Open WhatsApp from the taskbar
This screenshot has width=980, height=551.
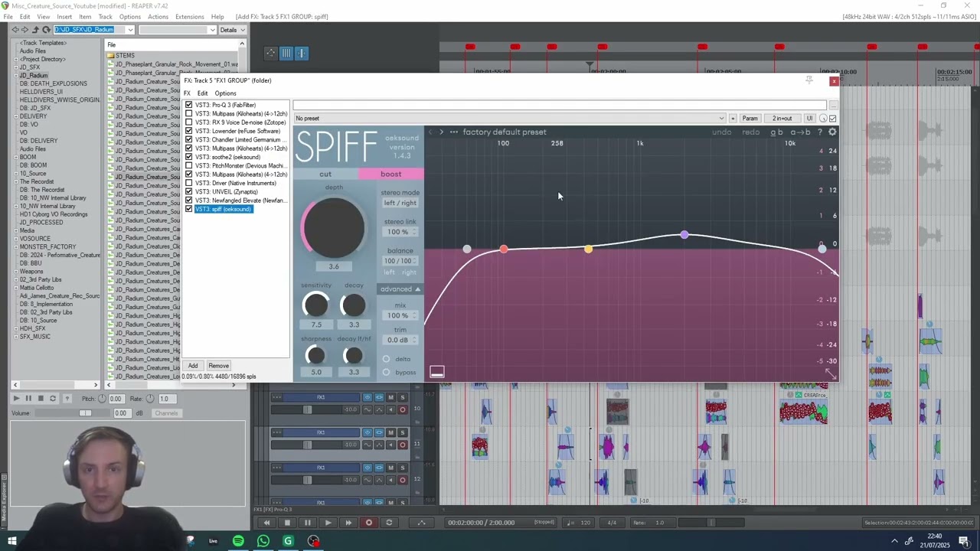[x=263, y=541]
